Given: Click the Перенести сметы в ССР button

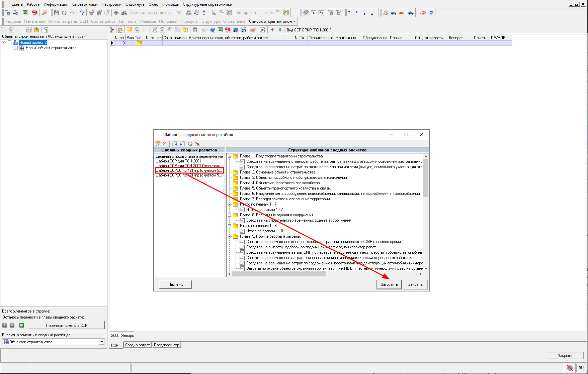Looking at the screenshot, I should click(66, 325).
